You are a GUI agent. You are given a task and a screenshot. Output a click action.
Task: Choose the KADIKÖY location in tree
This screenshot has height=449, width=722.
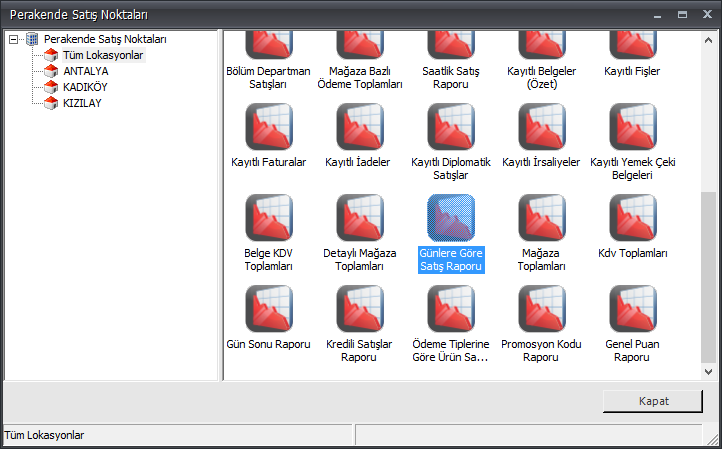point(84,87)
